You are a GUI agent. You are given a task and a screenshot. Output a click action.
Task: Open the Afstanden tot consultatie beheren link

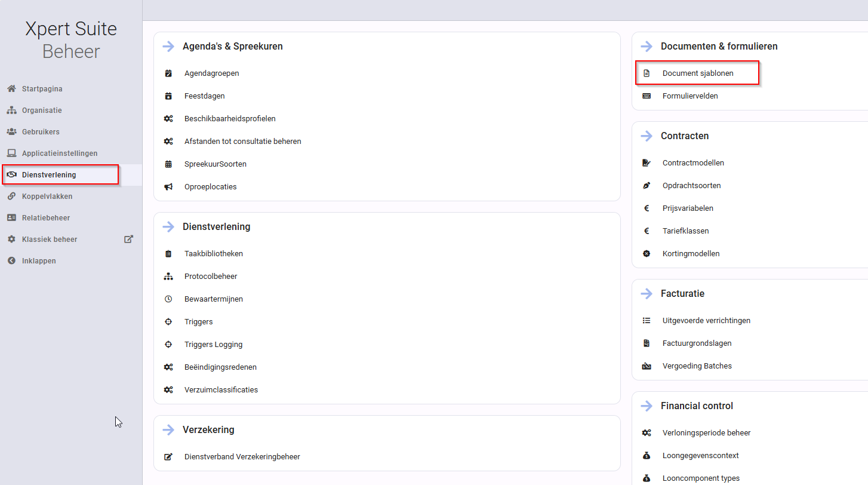(x=242, y=141)
